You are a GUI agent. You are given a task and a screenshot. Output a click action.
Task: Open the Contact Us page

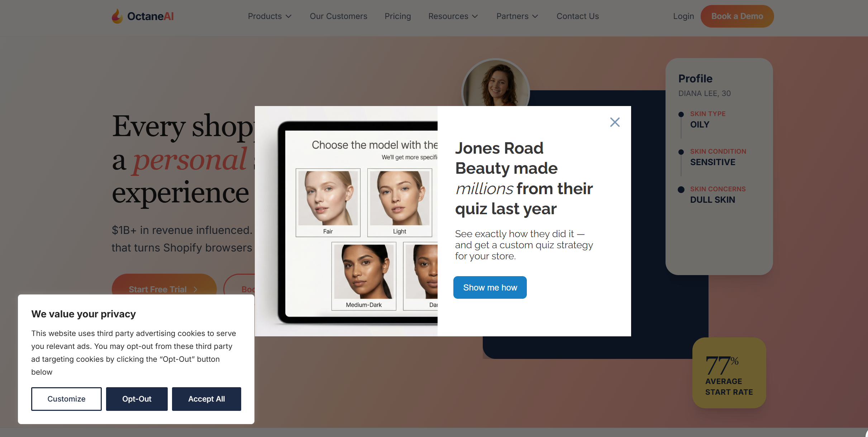578,16
